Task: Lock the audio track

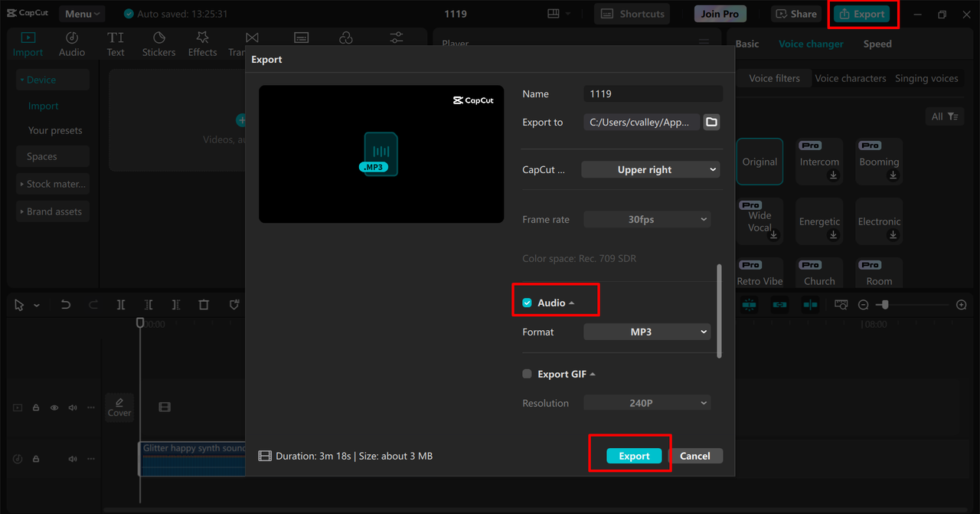Action: 36,459
